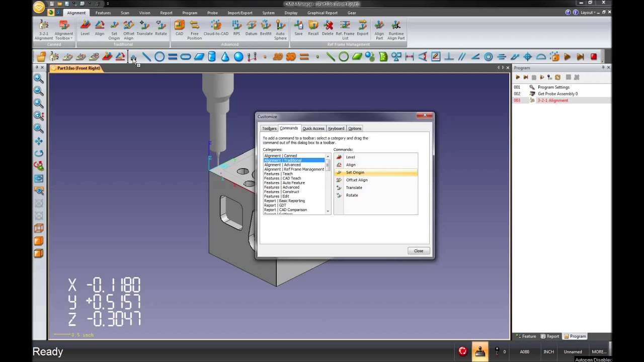Open the Probe ribbon tab
This screenshot has height=362, width=644.
(x=212, y=13)
